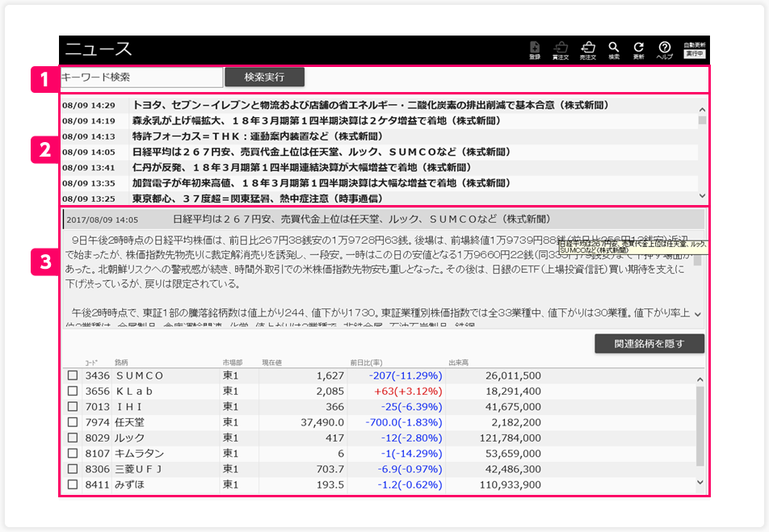Click the 前日比(率) column header
This screenshot has height=532, width=769.
(x=366, y=362)
